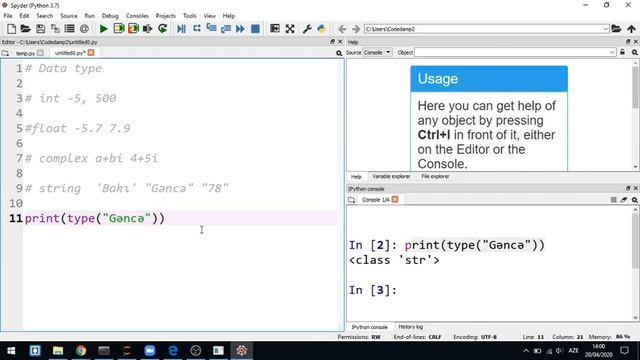Image resolution: width=640 pixels, height=360 pixels.
Task: Run current cell icon
Action: tap(119, 29)
